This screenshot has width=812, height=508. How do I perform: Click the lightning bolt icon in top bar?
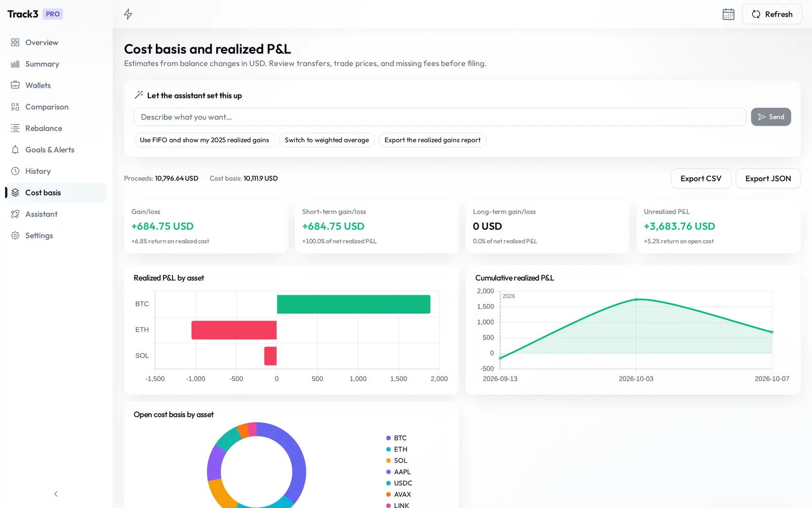click(x=128, y=14)
